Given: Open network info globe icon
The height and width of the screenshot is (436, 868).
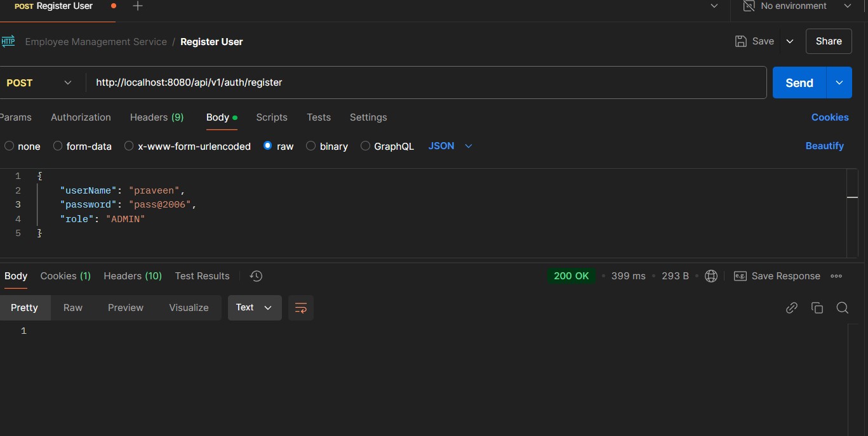Looking at the screenshot, I should pyautogui.click(x=711, y=276).
